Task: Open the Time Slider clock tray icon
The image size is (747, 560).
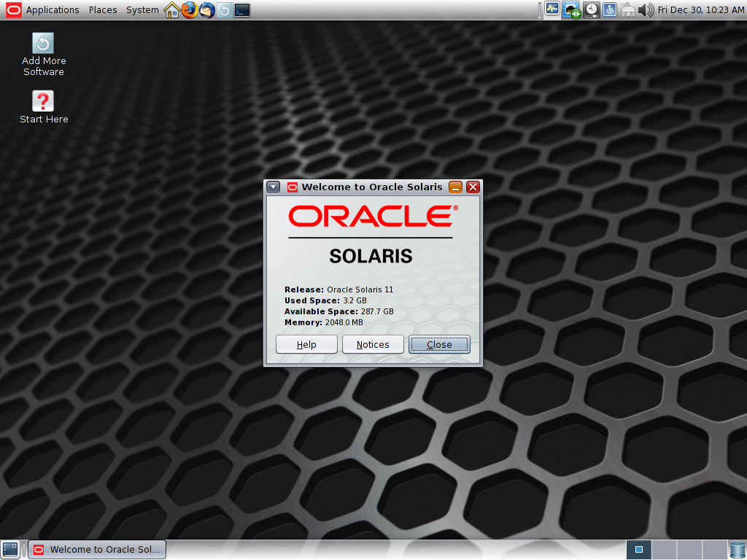Action: tap(591, 10)
